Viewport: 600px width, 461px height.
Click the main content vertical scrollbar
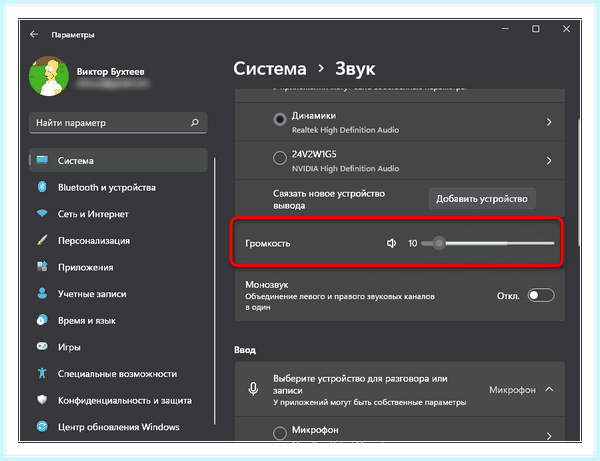pos(579,182)
